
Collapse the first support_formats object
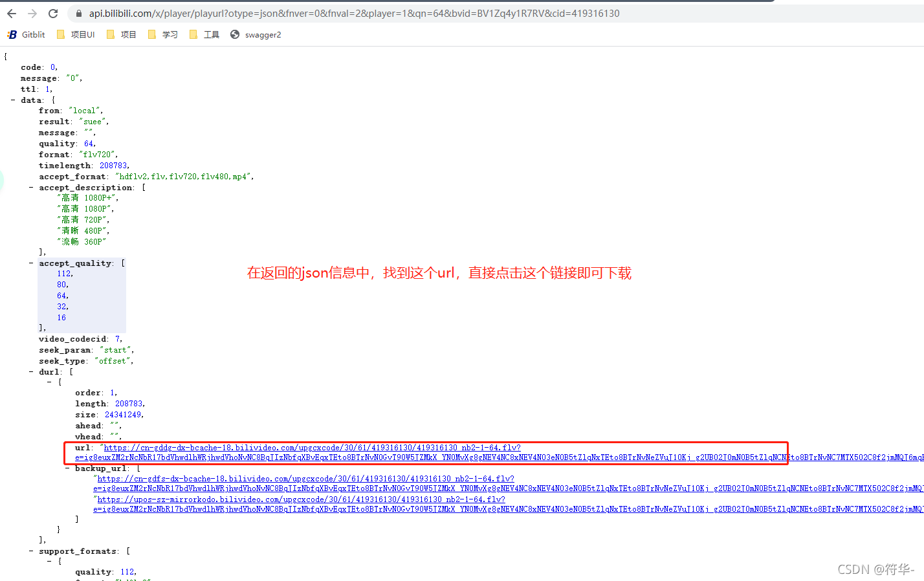pos(49,562)
